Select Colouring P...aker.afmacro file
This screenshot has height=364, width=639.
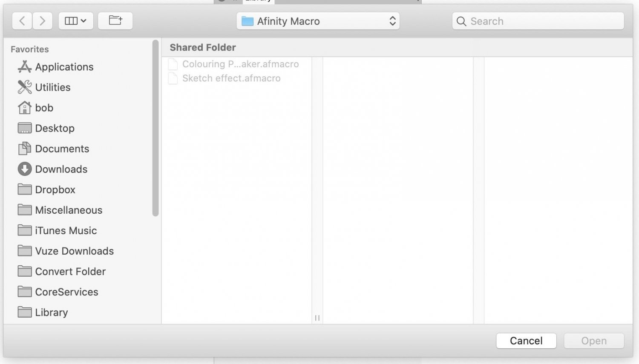(241, 64)
